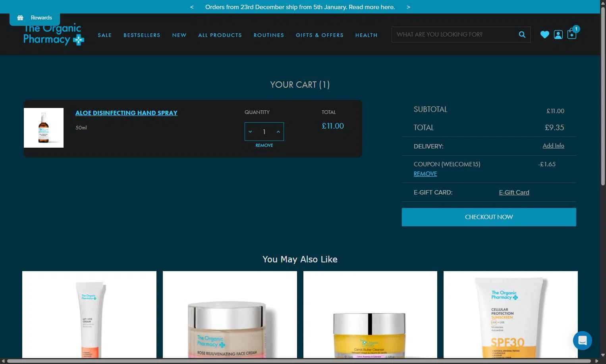Click the hand spray product thumbnail
The height and width of the screenshot is (364, 606).
44,128
